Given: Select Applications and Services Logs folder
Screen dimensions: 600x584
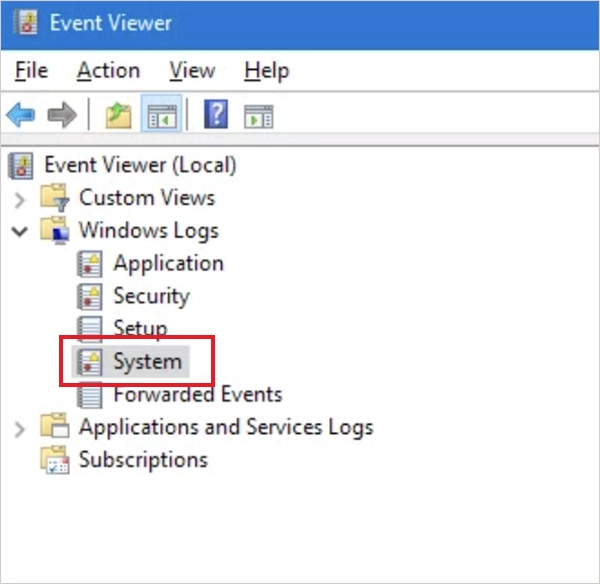Looking at the screenshot, I should [x=226, y=427].
